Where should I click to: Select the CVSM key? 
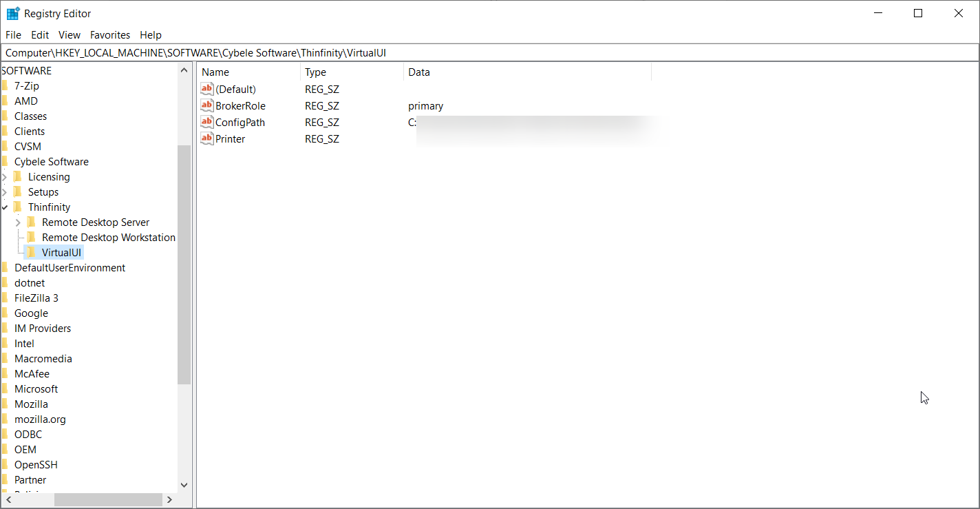28,146
